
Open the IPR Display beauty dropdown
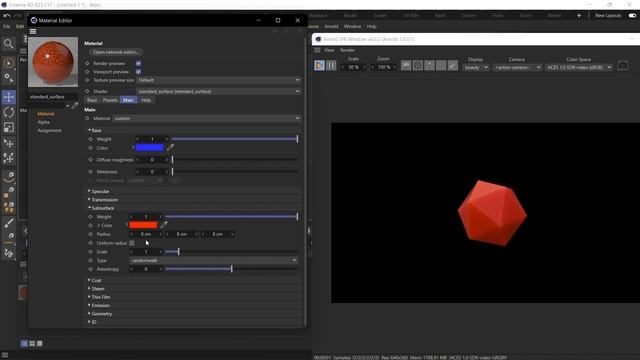pyautogui.click(x=476, y=67)
